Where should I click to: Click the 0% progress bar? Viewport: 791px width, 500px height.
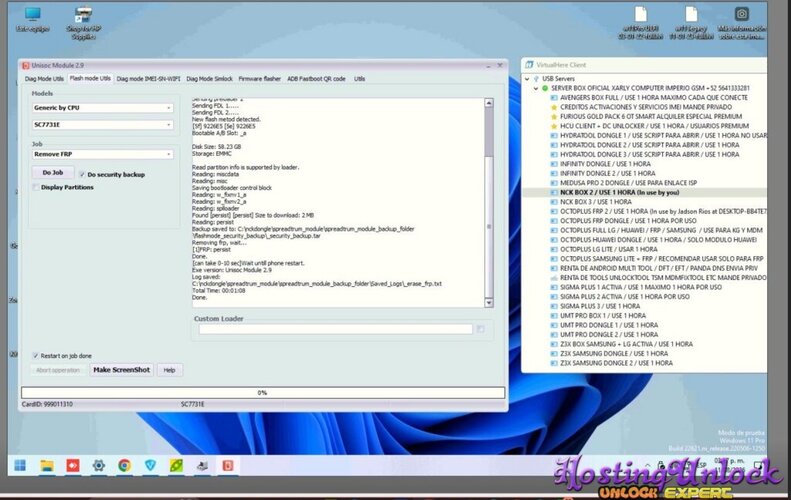pyautogui.click(x=263, y=393)
